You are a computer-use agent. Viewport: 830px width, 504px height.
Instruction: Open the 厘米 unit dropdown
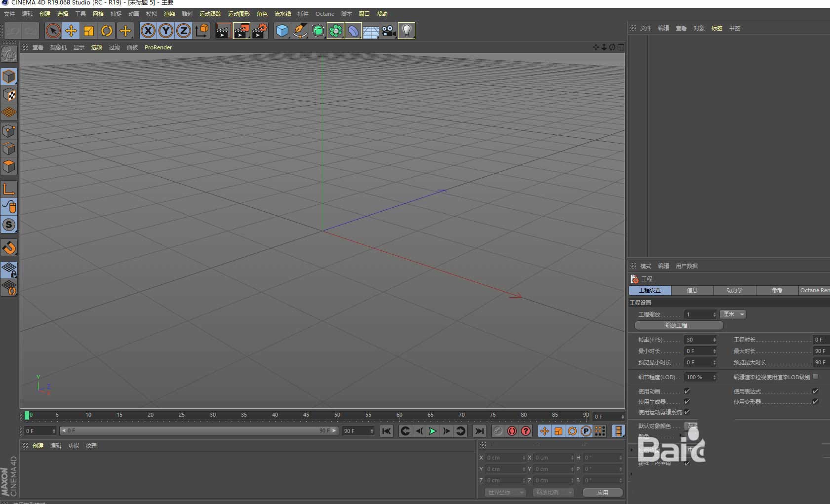pos(733,314)
